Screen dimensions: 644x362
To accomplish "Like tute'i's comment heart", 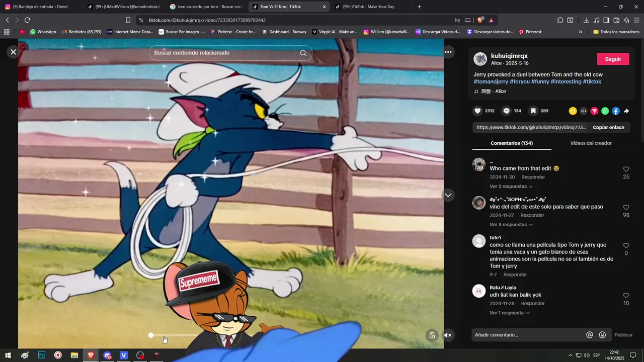I will coord(626,246).
